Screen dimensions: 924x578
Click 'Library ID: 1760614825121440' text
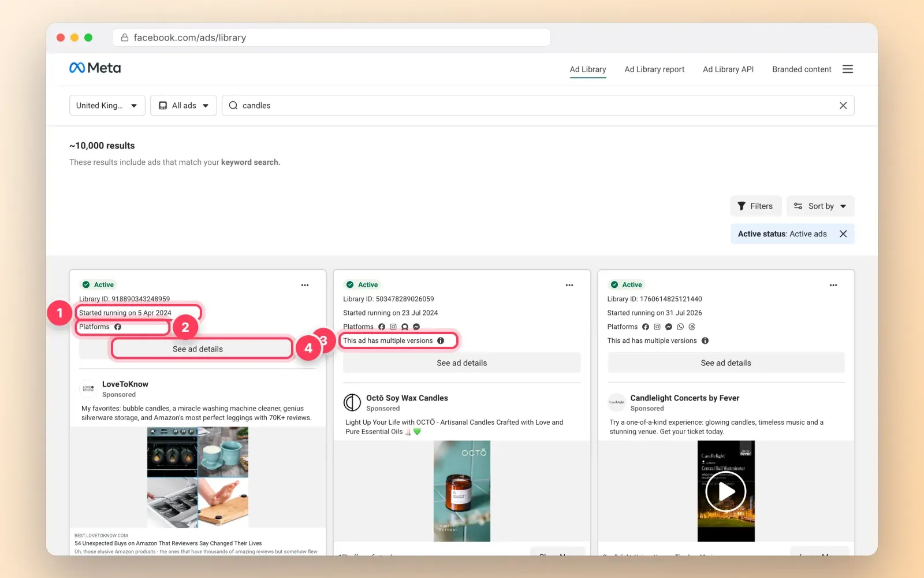(x=655, y=299)
